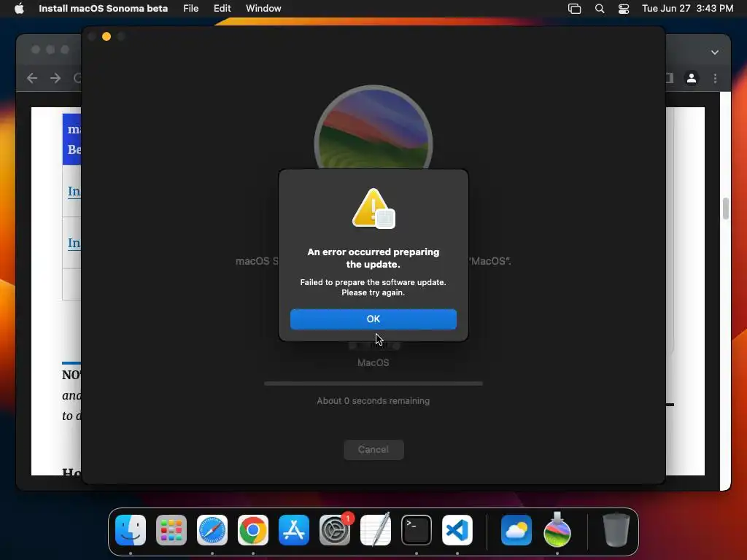Click forward arrow in Chrome window

55,78
